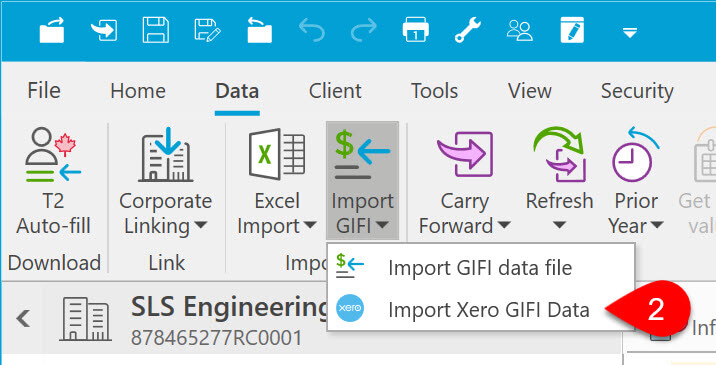Viewport: 716px width, 365px height.
Task: Expand the Refresh dropdown arrow
Action: click(x=559, y=225)
